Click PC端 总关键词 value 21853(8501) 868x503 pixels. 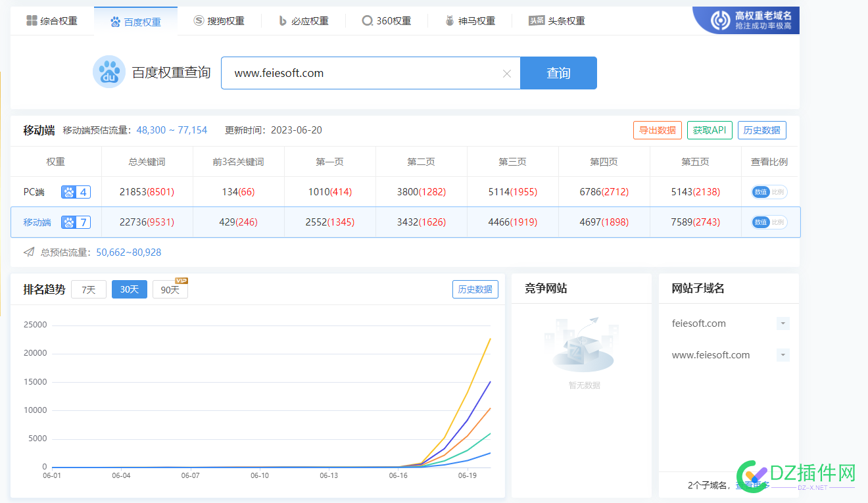147,192
